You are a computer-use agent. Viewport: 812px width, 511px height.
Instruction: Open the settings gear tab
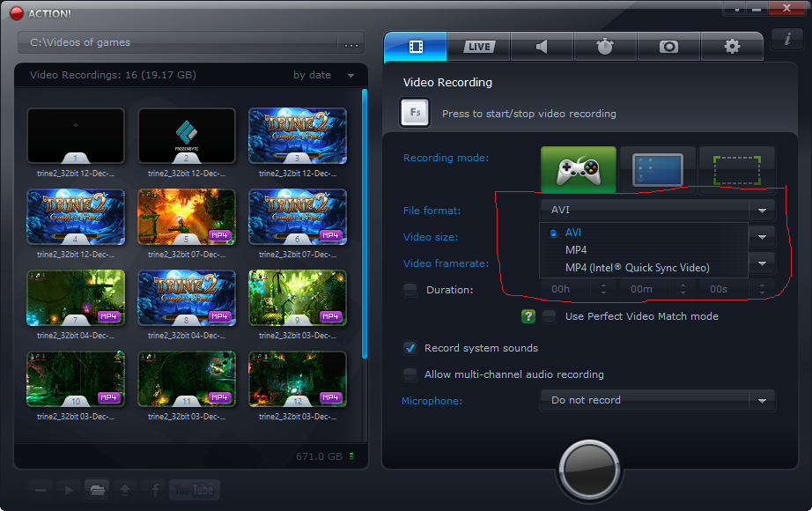pyautogui.click(x=732, y=47)
